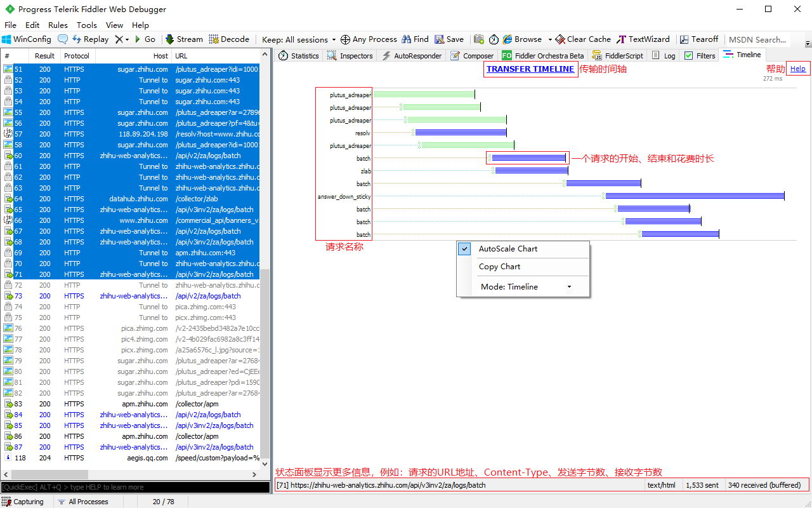Image resolution: width=812 pixels, height=508 pixels.
Task: Select session 72 Tunnel to row
Action: point(131,285)
